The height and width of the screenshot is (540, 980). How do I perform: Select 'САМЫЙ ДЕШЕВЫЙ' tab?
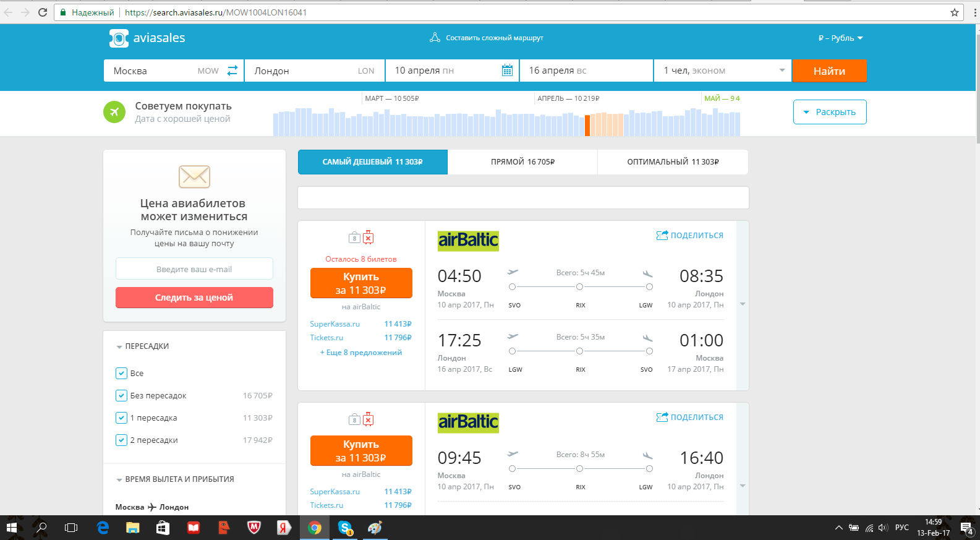pos(373,162)
